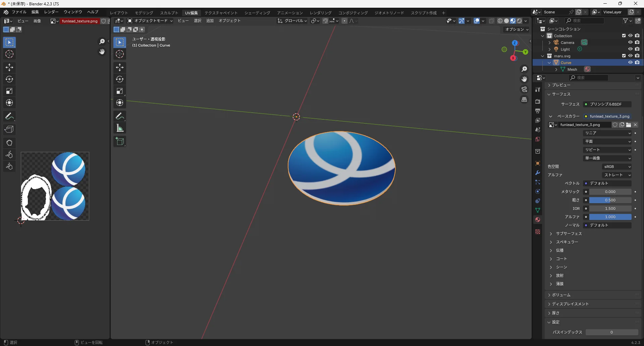Open the Render menu
The height and width of the screenshot is (346, 644).
click(51, 12)
